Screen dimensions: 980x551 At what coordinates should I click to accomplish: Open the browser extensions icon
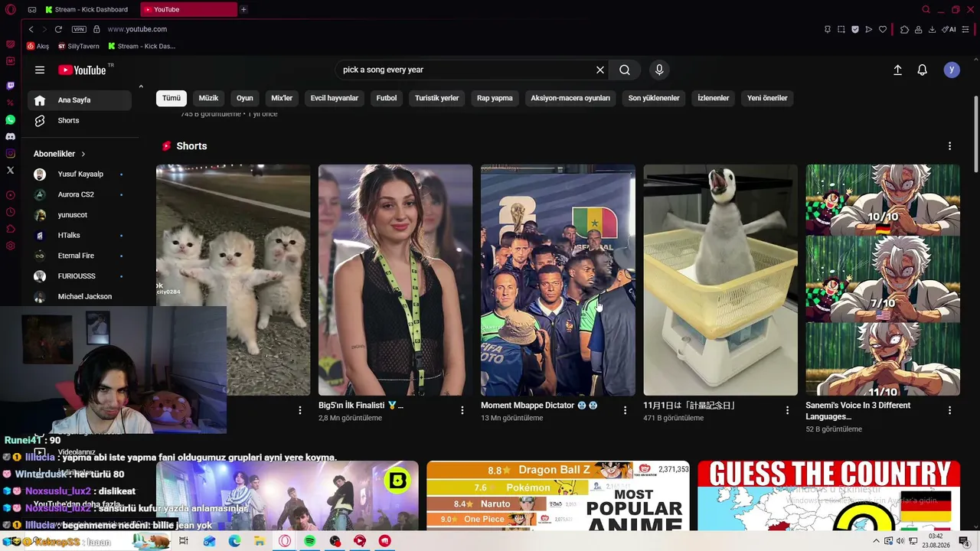coord(904,29)
